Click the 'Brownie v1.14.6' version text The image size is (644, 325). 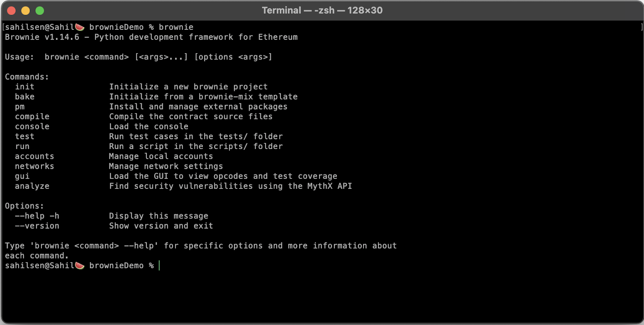click(42, 37)
